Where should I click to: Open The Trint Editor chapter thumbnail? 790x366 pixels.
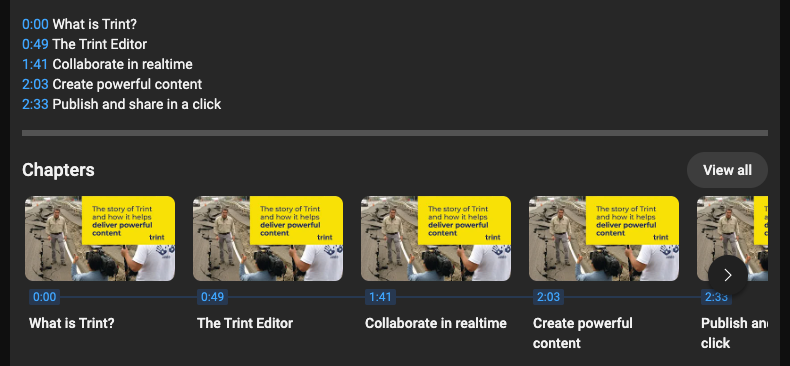click(x=268, y=238)
